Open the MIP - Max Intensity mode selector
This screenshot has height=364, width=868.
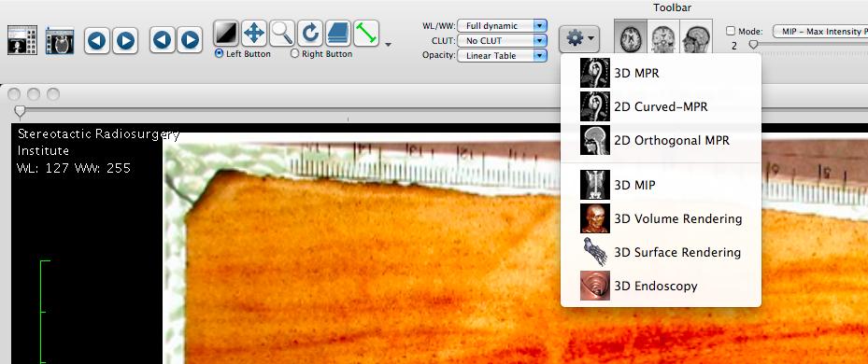point(819,32)
